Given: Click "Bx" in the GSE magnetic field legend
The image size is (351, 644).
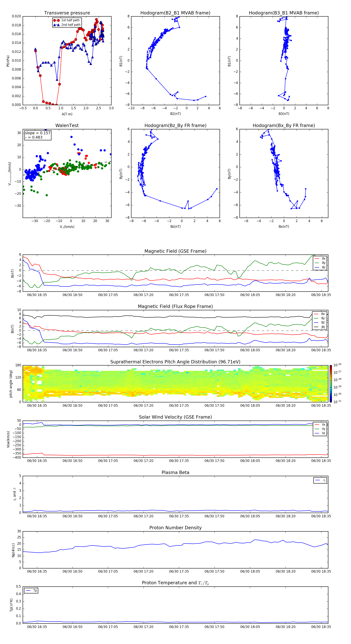Looking at the screenshot, I should 324,259.
